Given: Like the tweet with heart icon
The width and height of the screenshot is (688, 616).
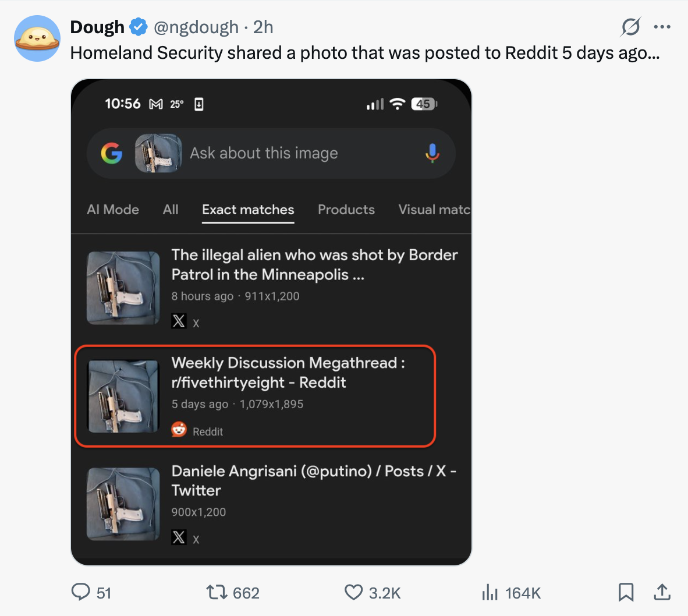Looking at the screenshot, I should click(x=353, y=592).
